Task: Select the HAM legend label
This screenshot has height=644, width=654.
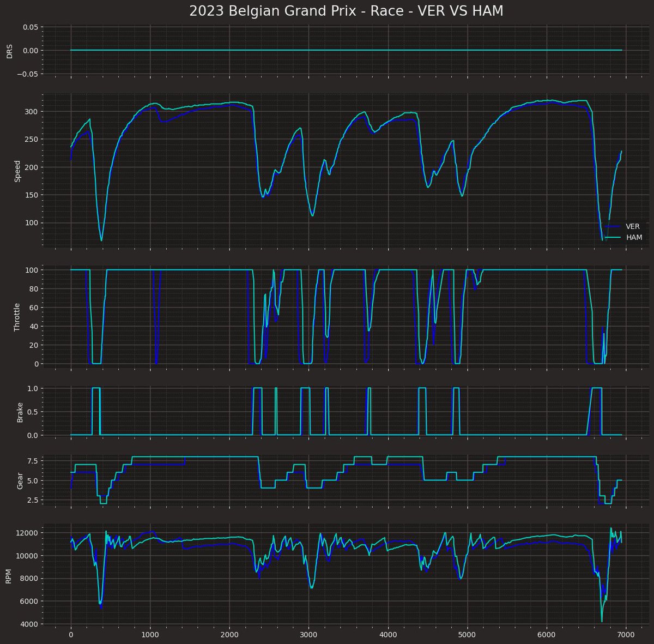Action: click(x=634, y=237)
